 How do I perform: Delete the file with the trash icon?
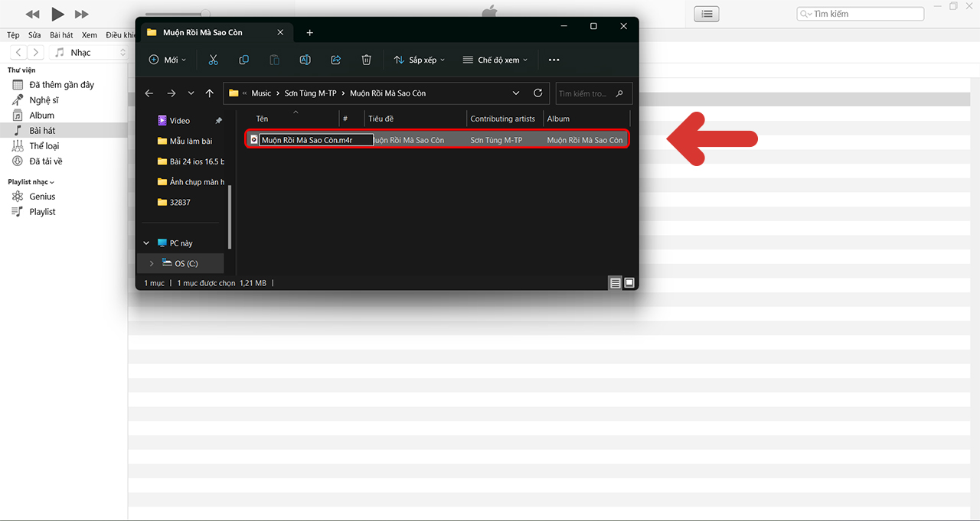pyautogui.click(x=367, y=60)
